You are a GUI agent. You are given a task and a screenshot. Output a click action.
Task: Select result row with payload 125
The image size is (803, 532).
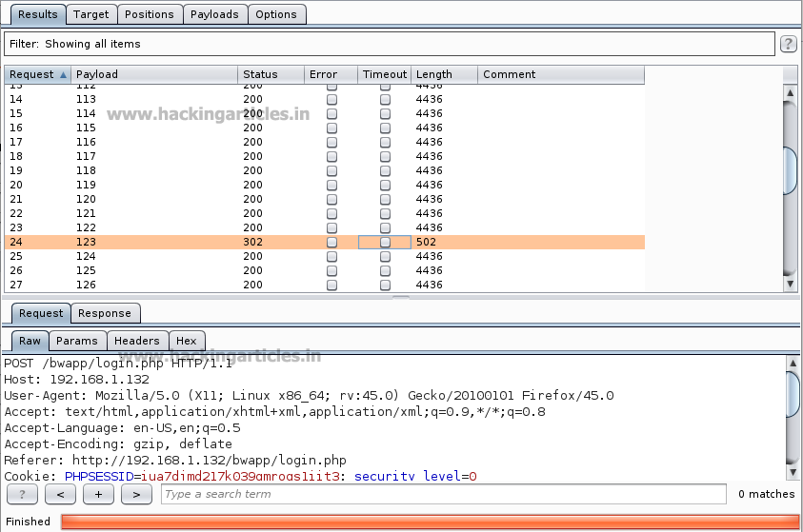[x=324, y=270]
